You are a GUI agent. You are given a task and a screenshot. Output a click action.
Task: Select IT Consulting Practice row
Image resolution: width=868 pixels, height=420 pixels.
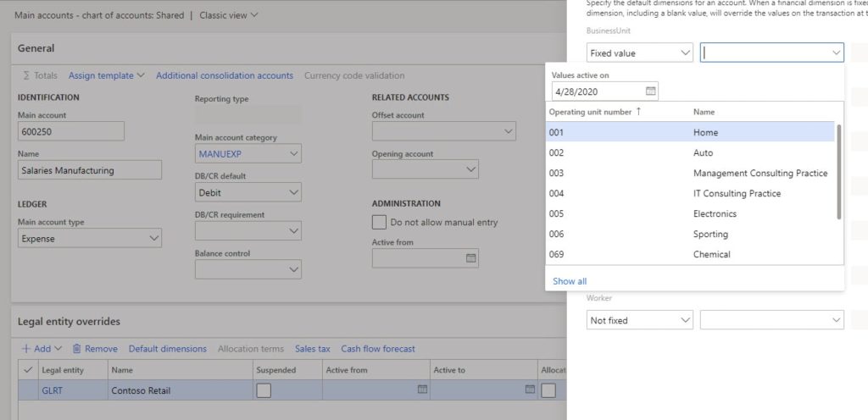point(690,193)
